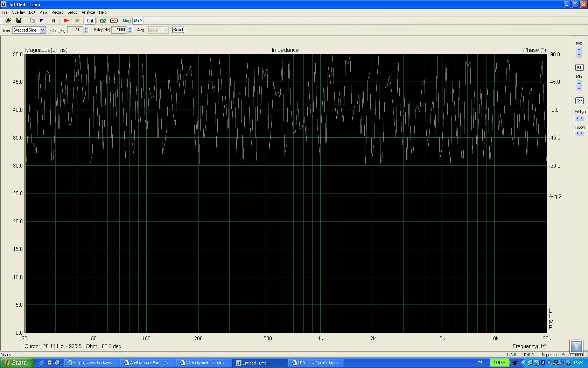Pause the measurement with the pause icon

pos(54,21)
